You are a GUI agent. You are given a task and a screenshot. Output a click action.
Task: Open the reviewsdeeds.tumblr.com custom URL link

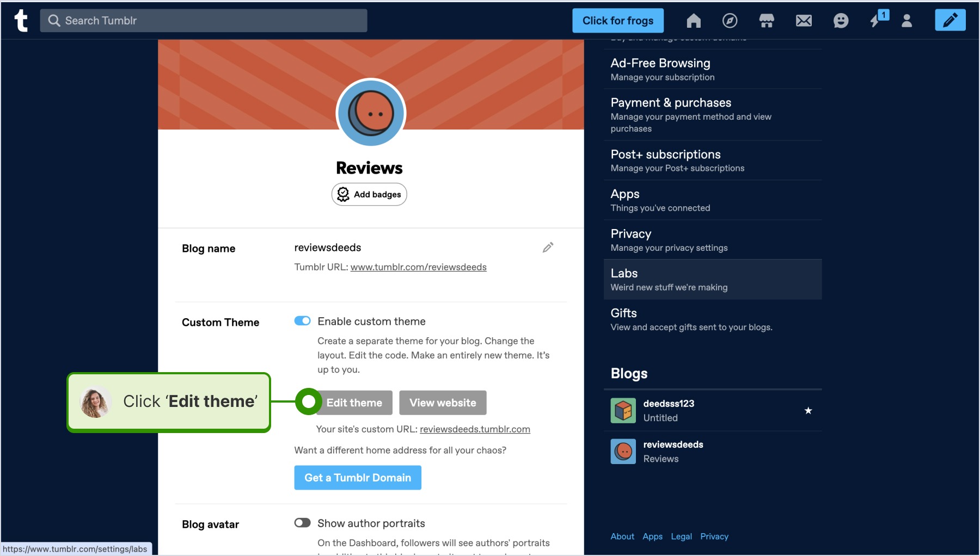[475, 429]
